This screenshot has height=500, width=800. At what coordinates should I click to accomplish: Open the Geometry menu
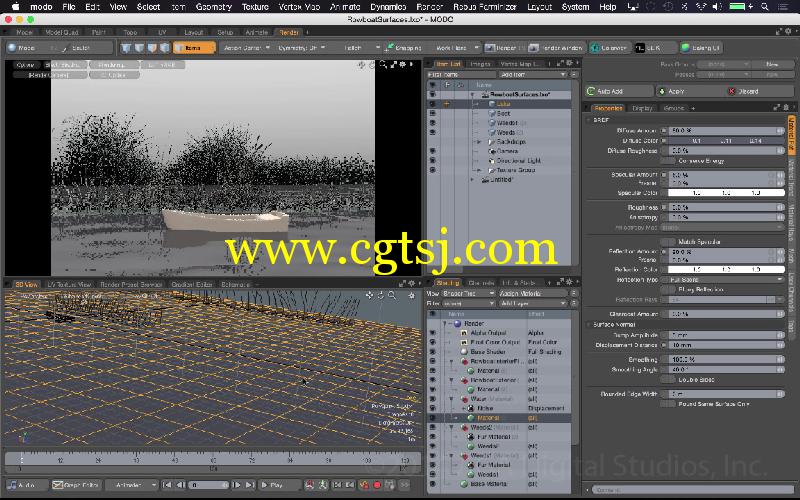click(214, 7)
